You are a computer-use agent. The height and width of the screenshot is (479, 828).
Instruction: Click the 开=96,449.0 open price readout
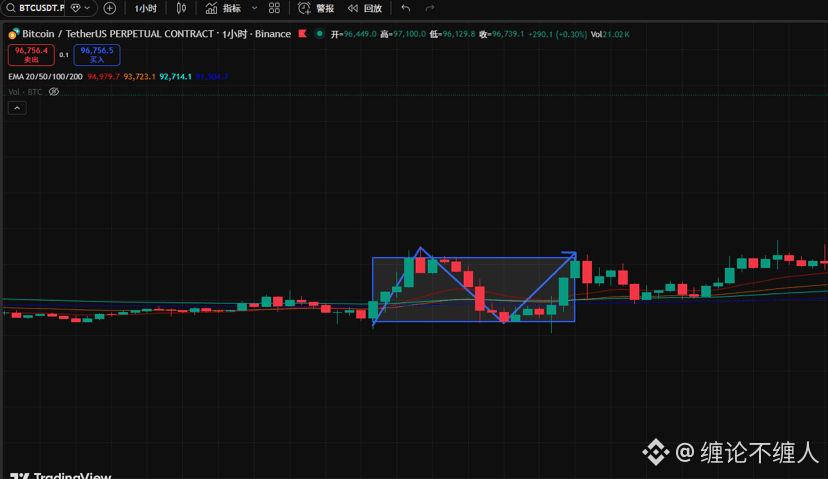pyautogui.click(x=353, y=34)
